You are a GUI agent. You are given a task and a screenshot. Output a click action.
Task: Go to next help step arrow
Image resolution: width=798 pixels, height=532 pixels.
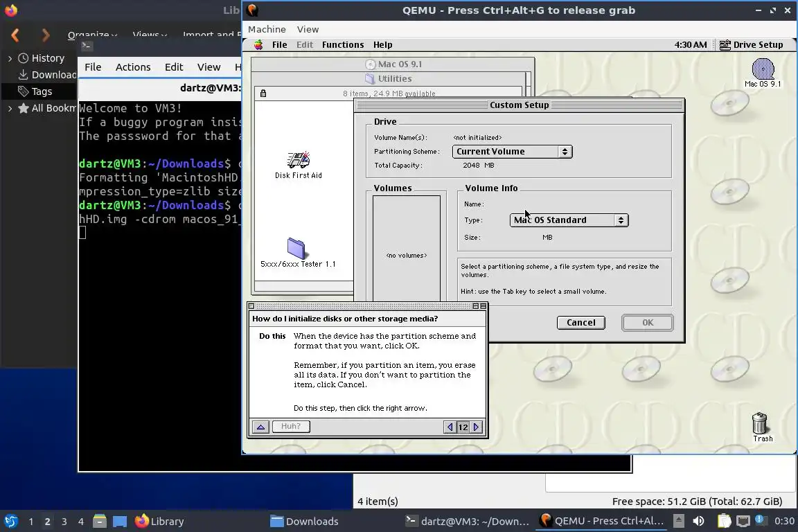(477, 427)
